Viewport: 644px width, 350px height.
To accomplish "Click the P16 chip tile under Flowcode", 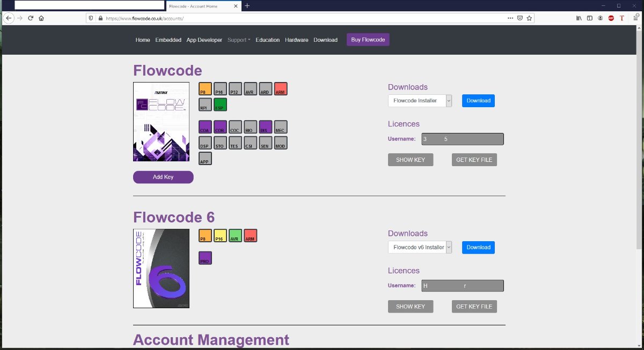I will pos(221,89).
